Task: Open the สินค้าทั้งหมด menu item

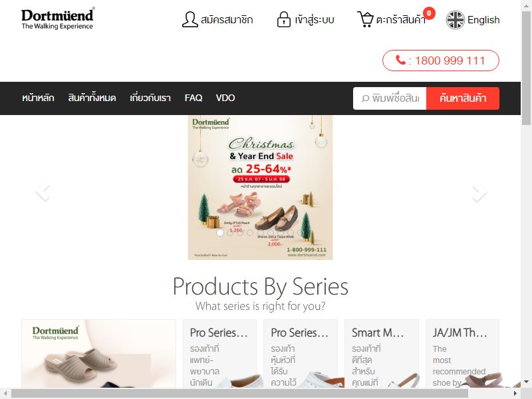Action: pyautogui.click(x=92, y=98)
